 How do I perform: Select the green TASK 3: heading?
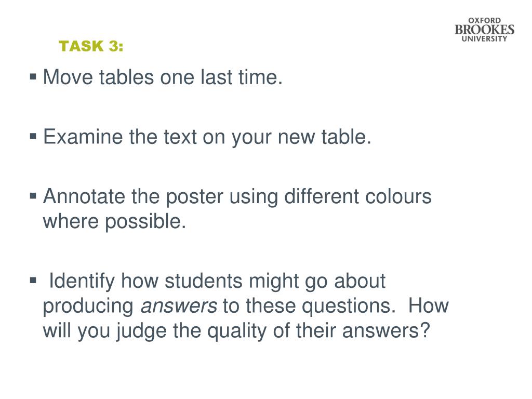tap(91, 46)
